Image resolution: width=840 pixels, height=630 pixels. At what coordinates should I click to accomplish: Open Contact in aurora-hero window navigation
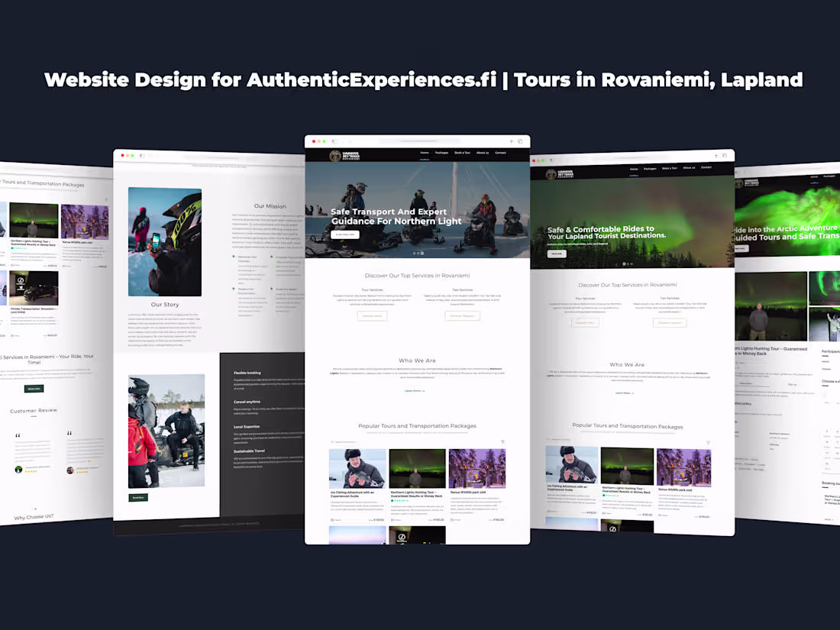click(x=706, y=167)
